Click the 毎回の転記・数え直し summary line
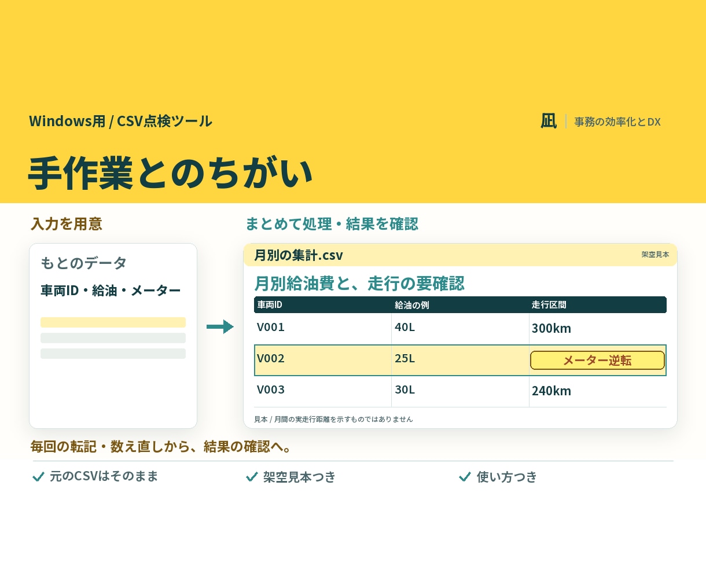706x588 pixels. (x=162, y=447)
